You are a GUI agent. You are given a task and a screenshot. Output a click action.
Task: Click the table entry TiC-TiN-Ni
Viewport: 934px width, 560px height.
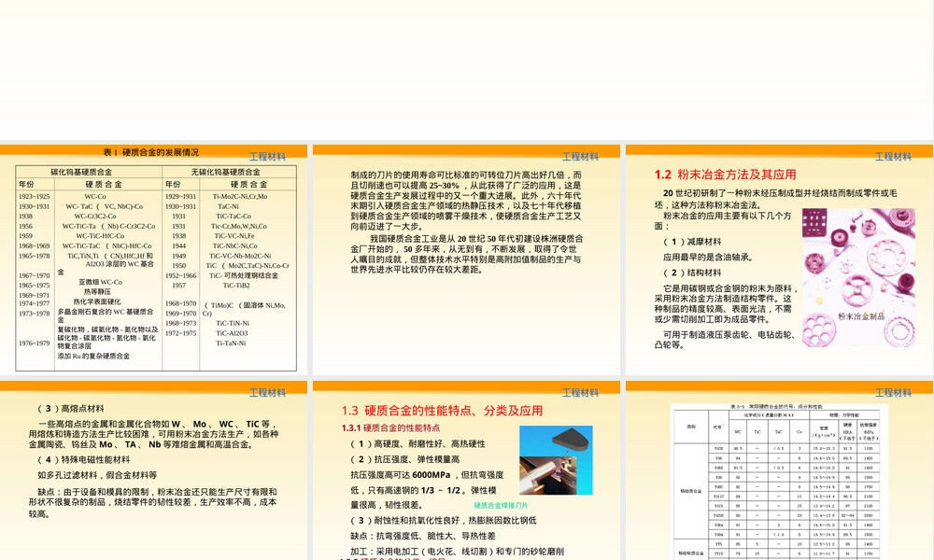(x=233, y=323)
